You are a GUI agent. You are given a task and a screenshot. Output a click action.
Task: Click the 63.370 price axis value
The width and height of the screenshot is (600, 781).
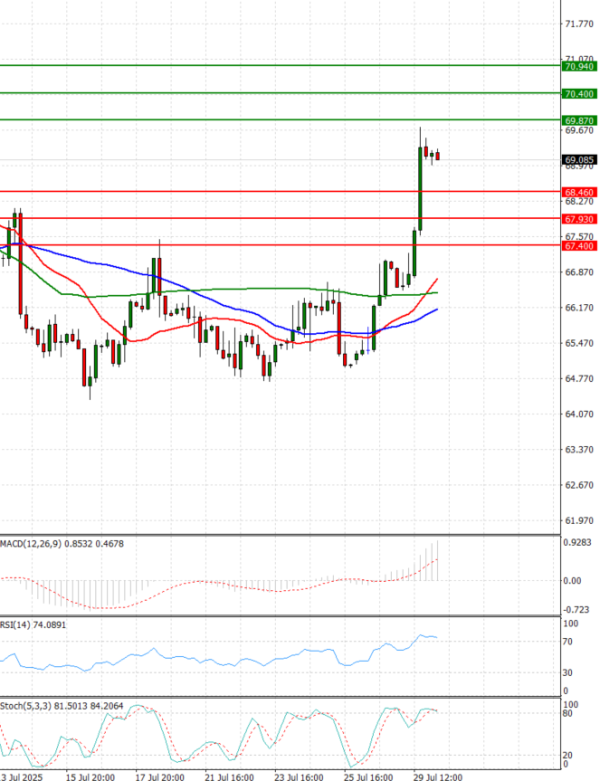click(x=579, y=449)
